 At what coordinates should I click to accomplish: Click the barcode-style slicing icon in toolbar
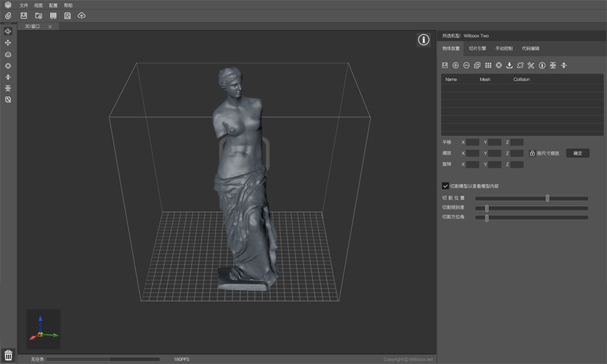[53, 16]
